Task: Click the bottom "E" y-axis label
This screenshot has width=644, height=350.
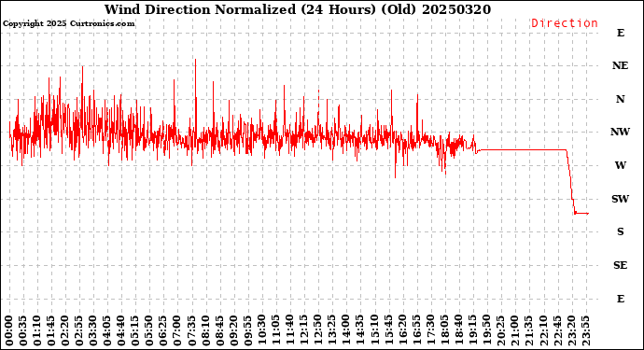Action: click(x=620, y=299)
